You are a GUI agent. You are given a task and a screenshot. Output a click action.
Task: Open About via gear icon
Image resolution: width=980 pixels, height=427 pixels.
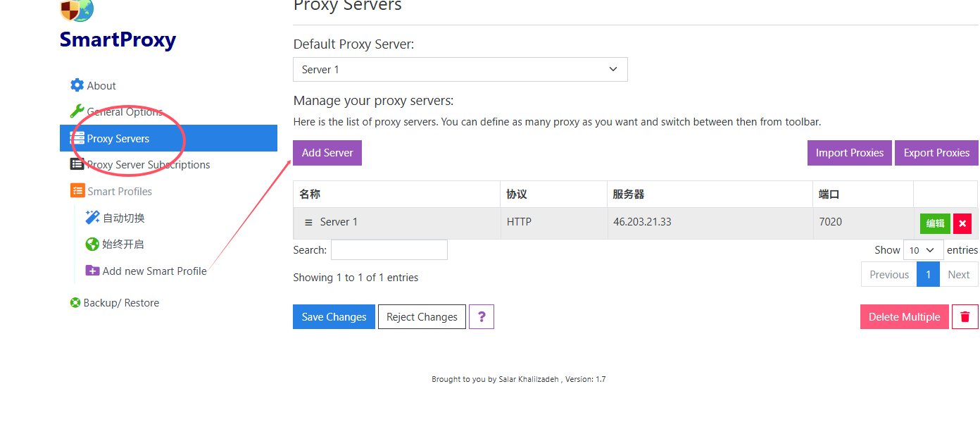click(77, 85)
